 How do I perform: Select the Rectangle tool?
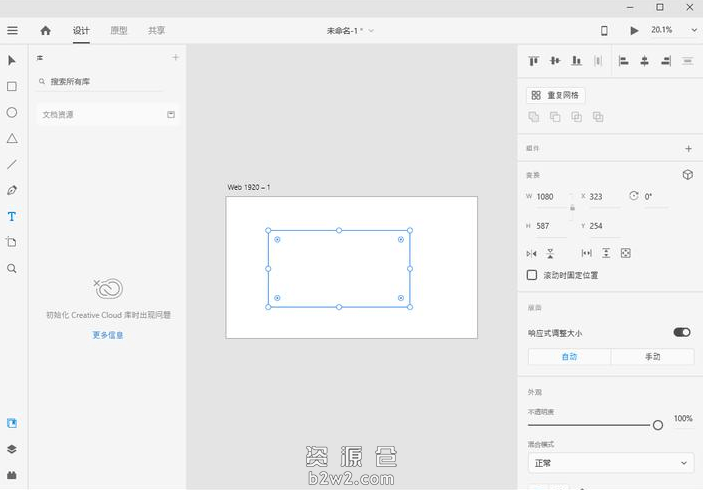[x=12, y=87]
